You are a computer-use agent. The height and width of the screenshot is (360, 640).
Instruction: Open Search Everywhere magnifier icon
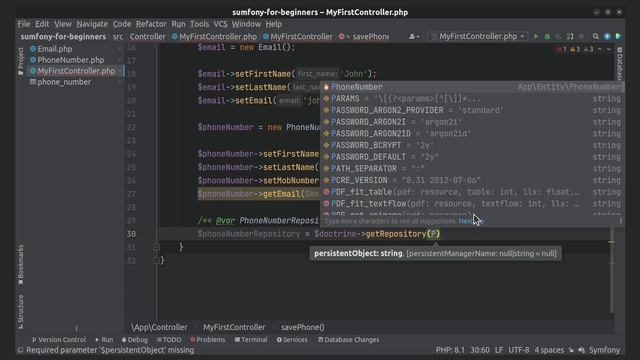(596, 36)
